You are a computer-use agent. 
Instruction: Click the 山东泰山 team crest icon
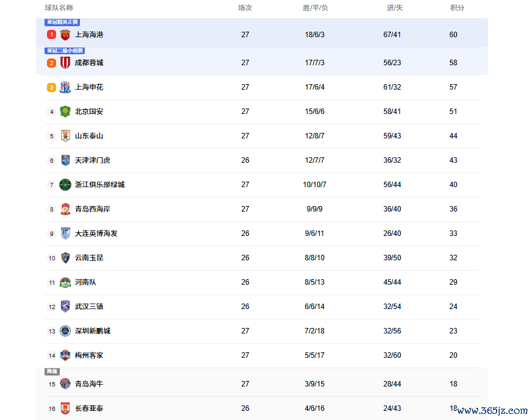click(x=65, y=136)
